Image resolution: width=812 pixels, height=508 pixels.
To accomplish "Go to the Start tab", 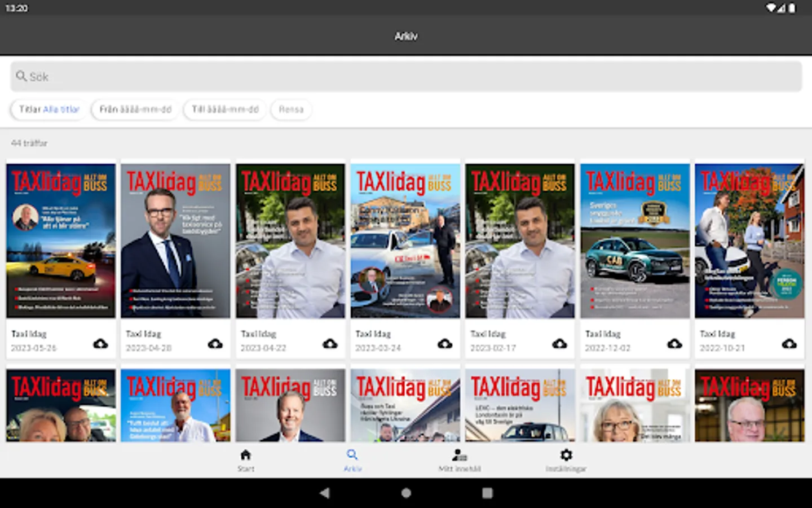I will tap(246, 460).
